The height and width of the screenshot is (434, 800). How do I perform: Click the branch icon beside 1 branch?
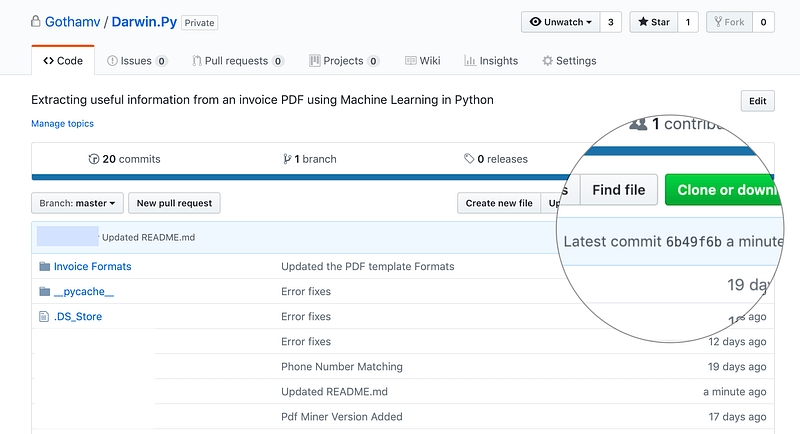[286, 159]
